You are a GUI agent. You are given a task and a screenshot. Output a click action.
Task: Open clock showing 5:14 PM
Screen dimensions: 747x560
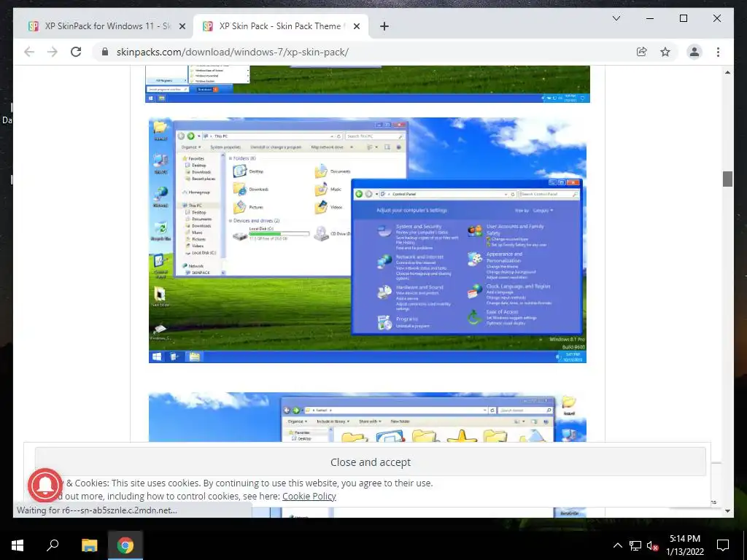pos(685,545)
